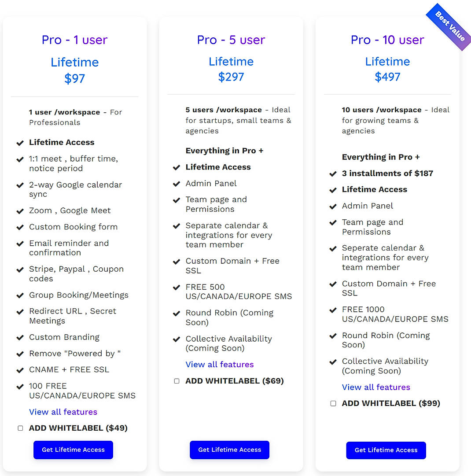
Task: Click the checkmark beside Lifetime Access in Pro 1-user
Action: pos(20,142)
